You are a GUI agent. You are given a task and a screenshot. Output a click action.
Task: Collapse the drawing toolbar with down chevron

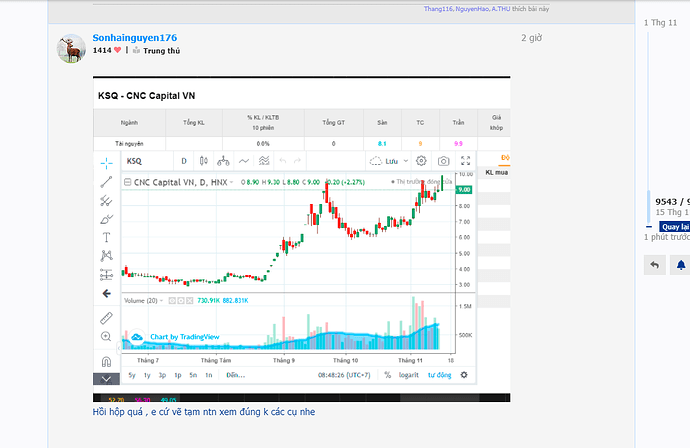(106, 379)
